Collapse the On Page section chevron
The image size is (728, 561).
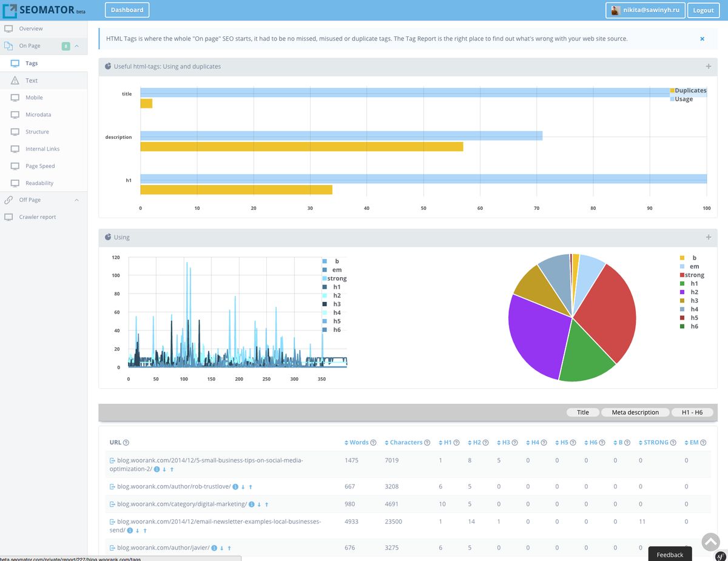click(x=77, y=45)
